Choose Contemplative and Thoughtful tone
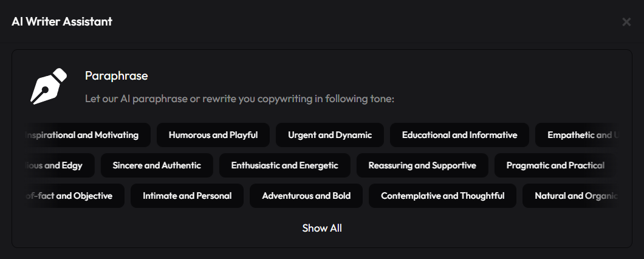Image resolution: width=644 pixels, height=259 pixels. [x=442, y=196]
